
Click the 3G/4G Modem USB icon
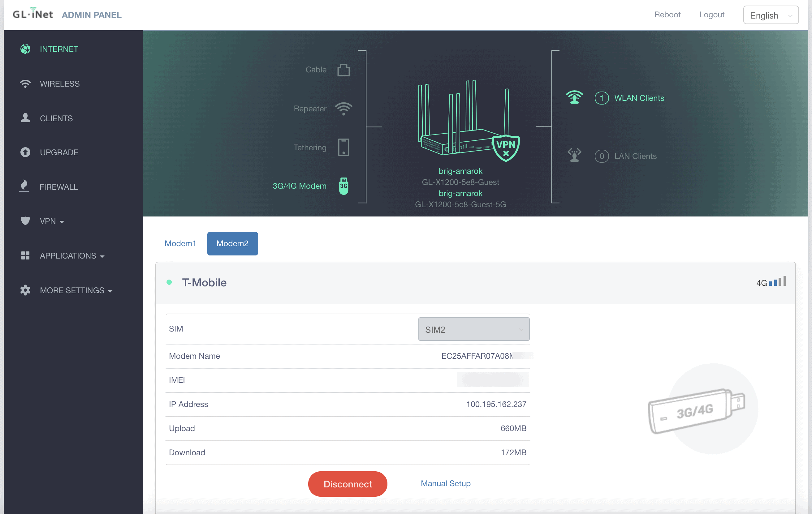point(343,186)
